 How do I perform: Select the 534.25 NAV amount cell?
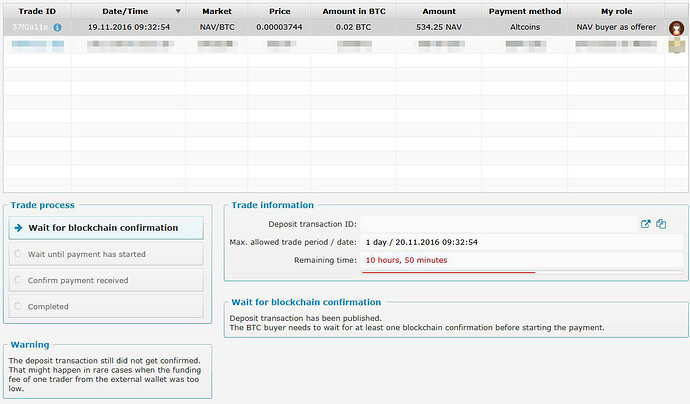439,27
